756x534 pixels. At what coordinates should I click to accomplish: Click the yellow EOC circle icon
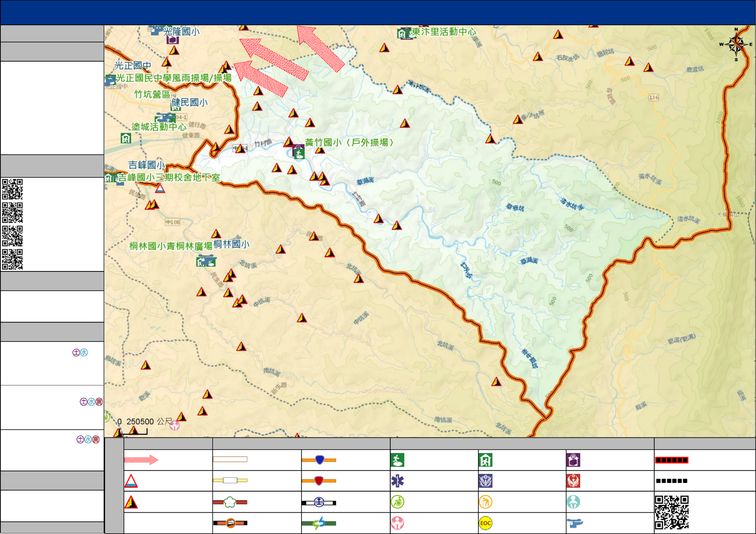coord(486,523)
